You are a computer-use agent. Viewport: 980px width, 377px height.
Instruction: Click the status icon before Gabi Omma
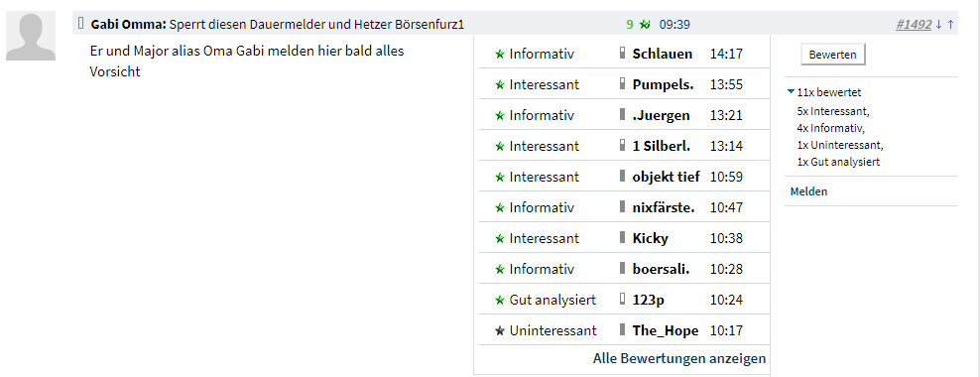tap(80, 24)
